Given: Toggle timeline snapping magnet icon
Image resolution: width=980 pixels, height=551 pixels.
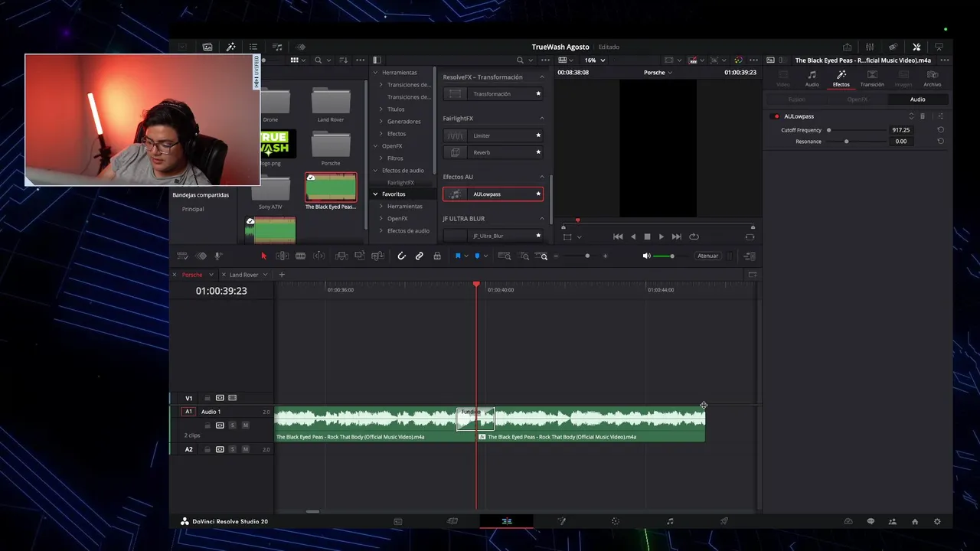Looking at the screenshot, I should pyautogui.click(x=401, y=256).
